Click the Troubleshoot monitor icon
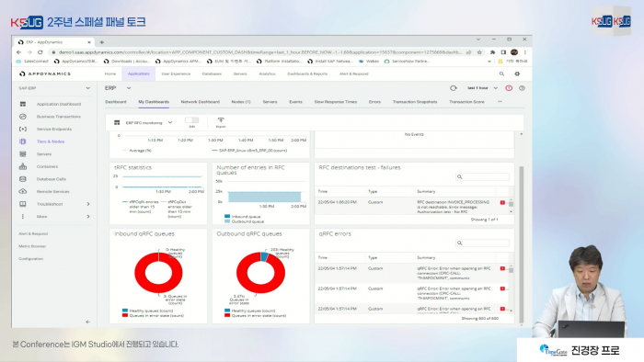The width and height of the screenshot is (644, 362). tap(23, 204)
